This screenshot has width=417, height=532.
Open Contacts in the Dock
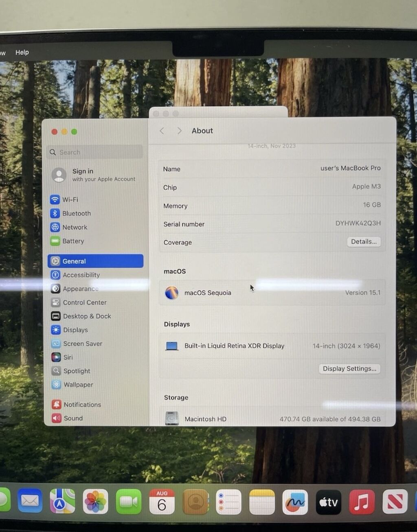[x=195, y=502]
